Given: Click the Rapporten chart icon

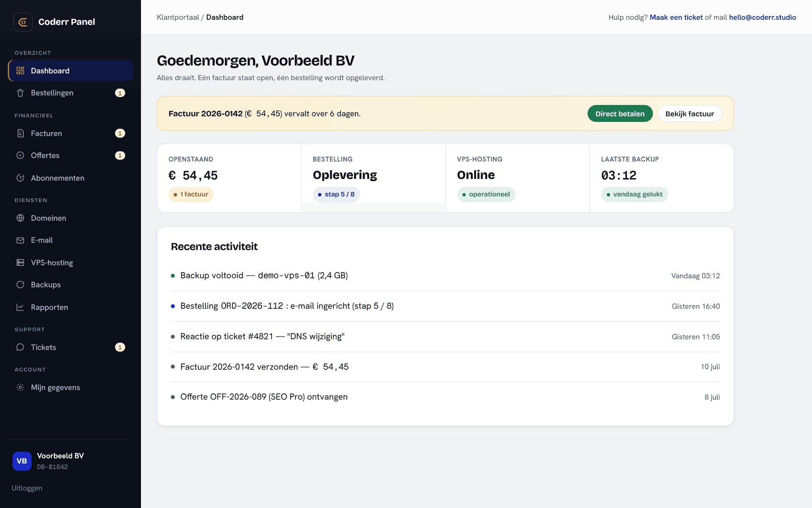Looking at the screenshot, I should (20, 307).
